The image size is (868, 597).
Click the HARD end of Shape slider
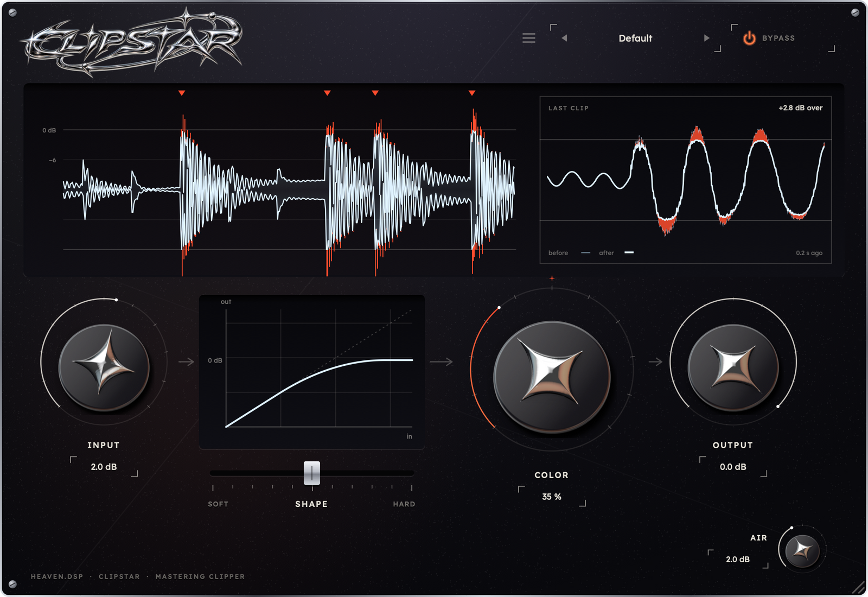[x=404, y=504]
